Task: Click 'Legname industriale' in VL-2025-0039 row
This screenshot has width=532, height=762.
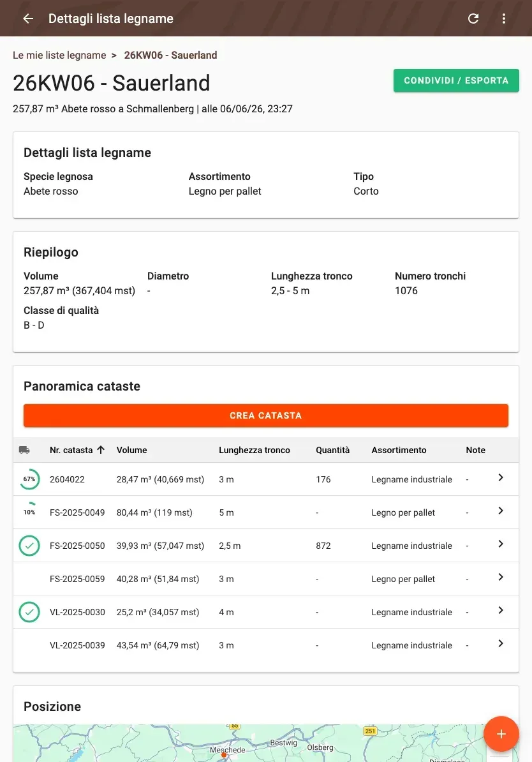Action: click(x=412, y=645)
